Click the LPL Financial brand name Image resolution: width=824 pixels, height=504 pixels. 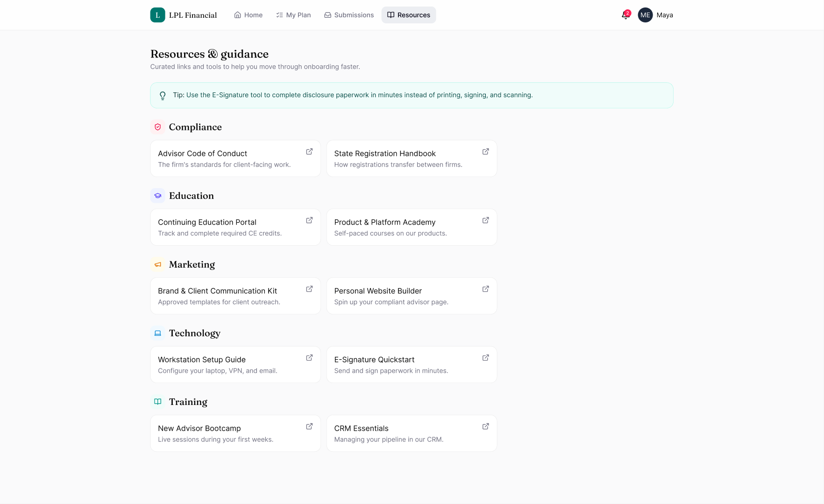(193, 15)
